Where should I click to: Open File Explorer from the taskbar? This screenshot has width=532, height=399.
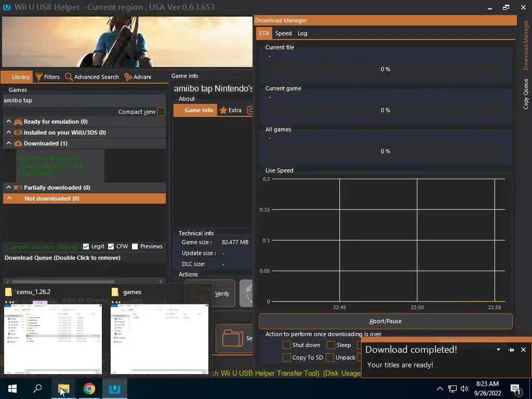pos(63,389)
